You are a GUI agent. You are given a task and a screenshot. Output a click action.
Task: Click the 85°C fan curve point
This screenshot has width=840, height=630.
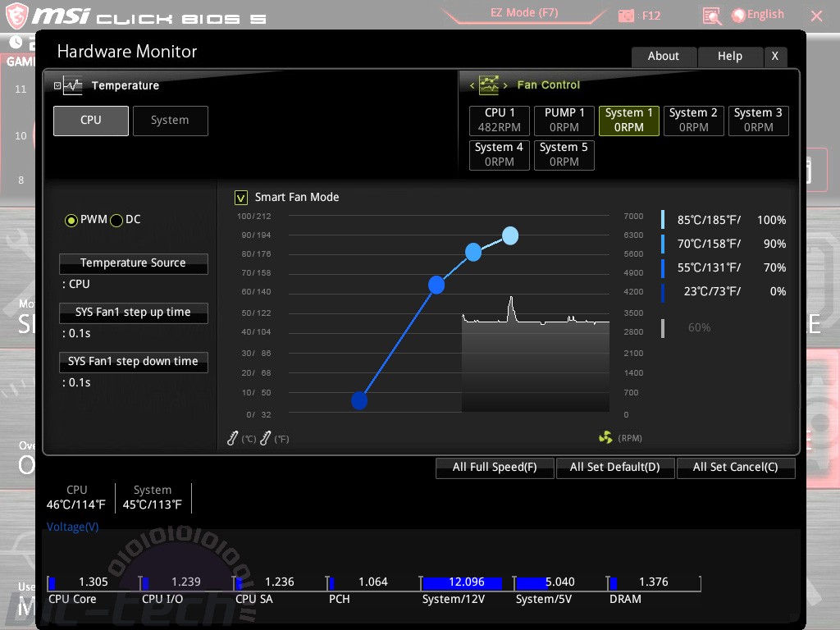pyautogui.click(x=510, y=235)
